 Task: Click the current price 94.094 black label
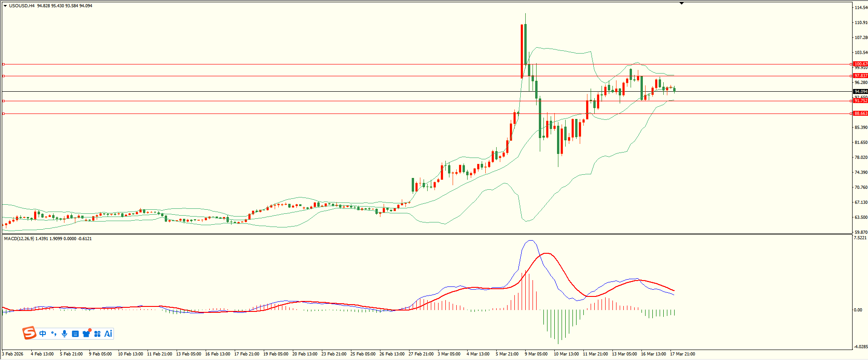coord(860,92)
